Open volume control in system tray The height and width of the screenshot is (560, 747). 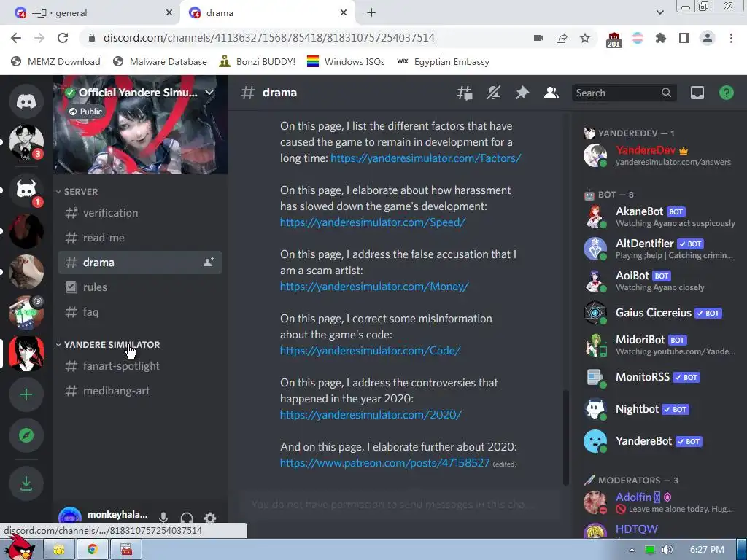click(x=667, y=550)
